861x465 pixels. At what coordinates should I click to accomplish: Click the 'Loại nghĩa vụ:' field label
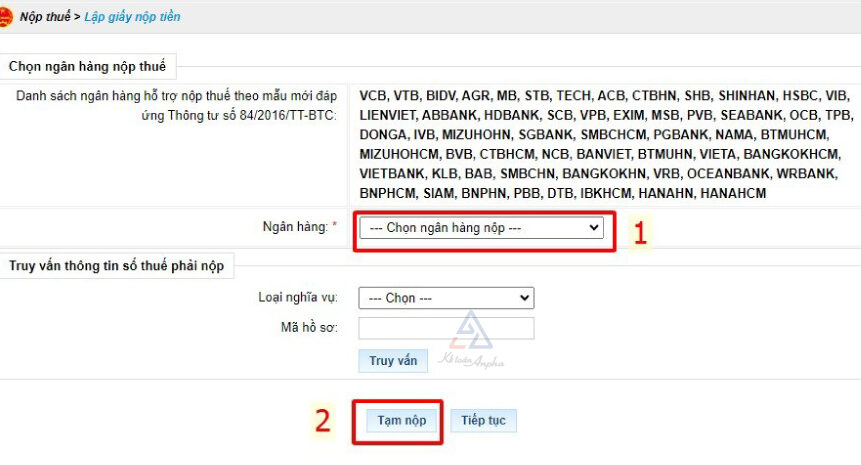click(298, 298)
